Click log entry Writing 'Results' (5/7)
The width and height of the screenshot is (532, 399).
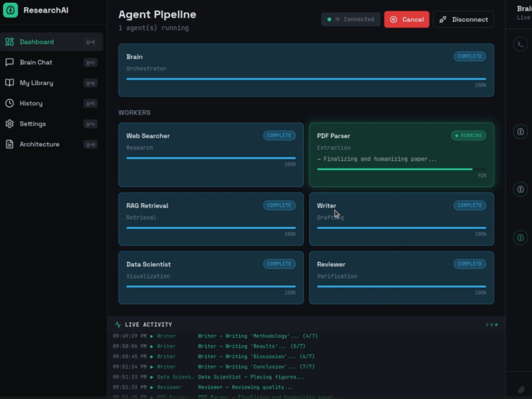[252, 346]
